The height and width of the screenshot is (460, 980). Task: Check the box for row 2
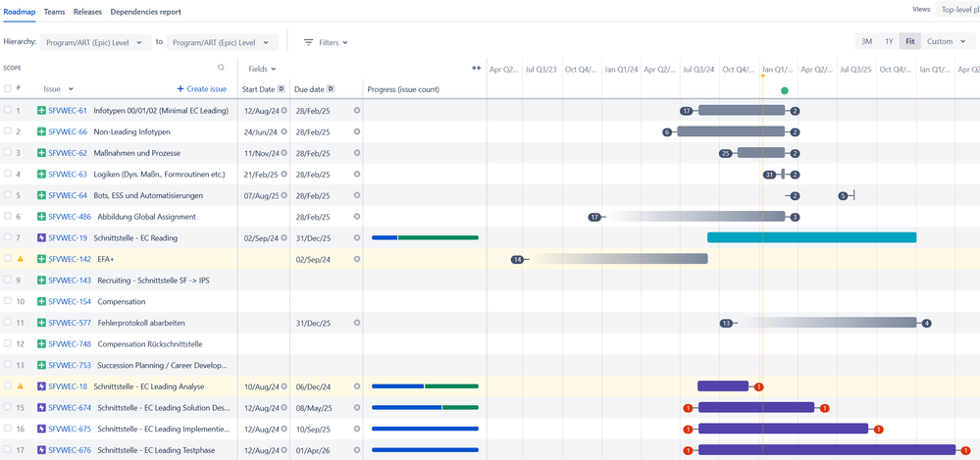[x=8, y=131]
